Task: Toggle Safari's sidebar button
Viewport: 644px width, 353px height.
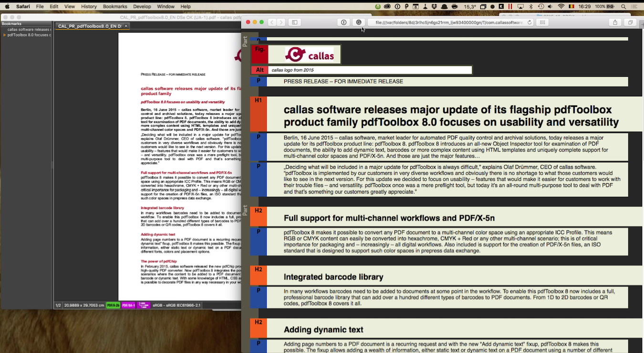Action: (x=295, y=22)
